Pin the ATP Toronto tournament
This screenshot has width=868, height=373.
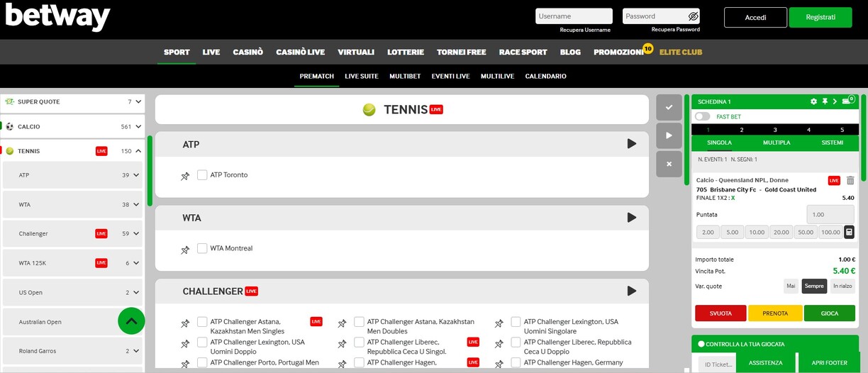185,176
